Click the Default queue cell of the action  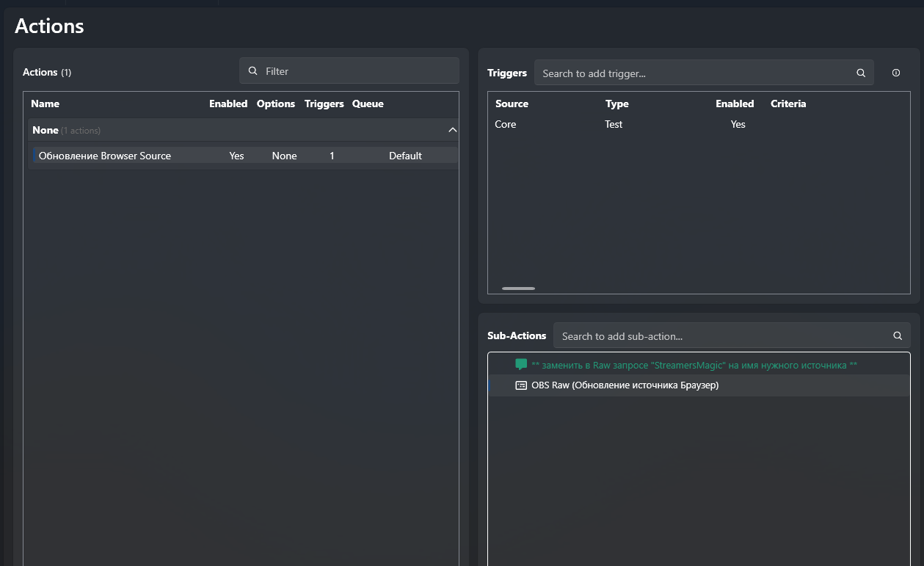[405, 156]
